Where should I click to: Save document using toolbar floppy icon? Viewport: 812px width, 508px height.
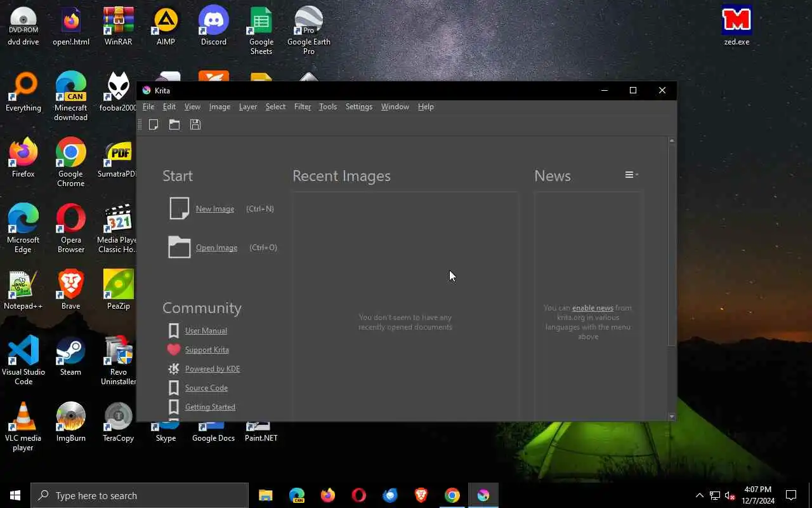(195, 124)
